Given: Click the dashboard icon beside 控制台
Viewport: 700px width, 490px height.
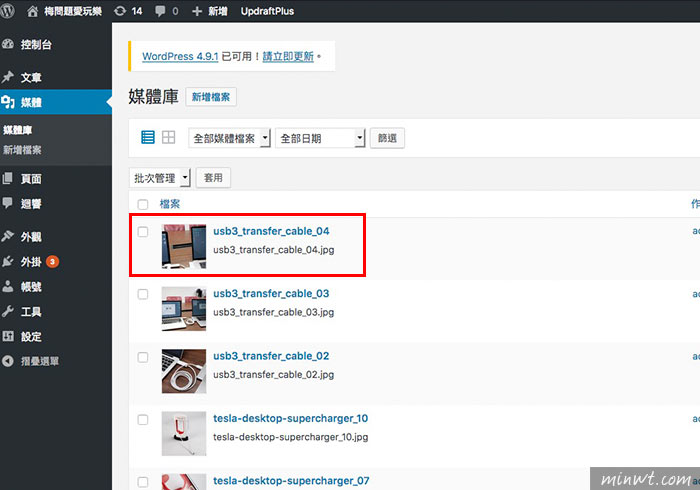Looking at the screenshot, I should (x=8, y=44).
